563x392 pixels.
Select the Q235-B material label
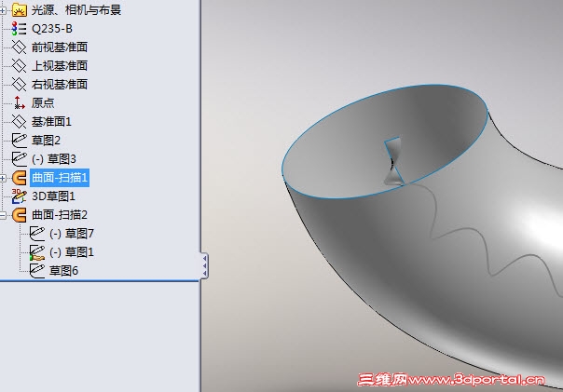52,28
